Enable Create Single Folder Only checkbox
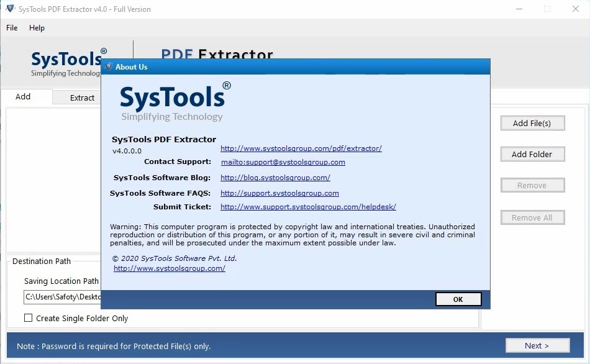This screenshot has width=590, height=364. click(x=28, y=318)
